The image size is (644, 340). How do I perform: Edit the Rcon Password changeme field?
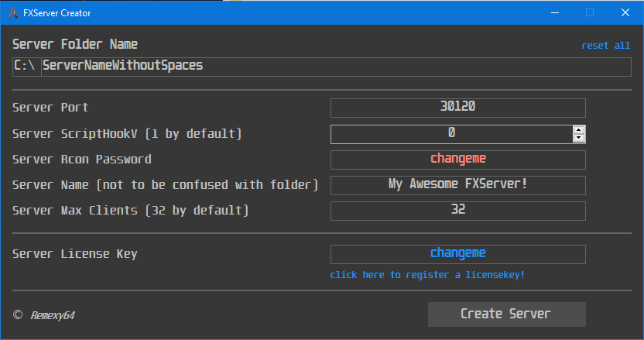click(x=458, y=160)
